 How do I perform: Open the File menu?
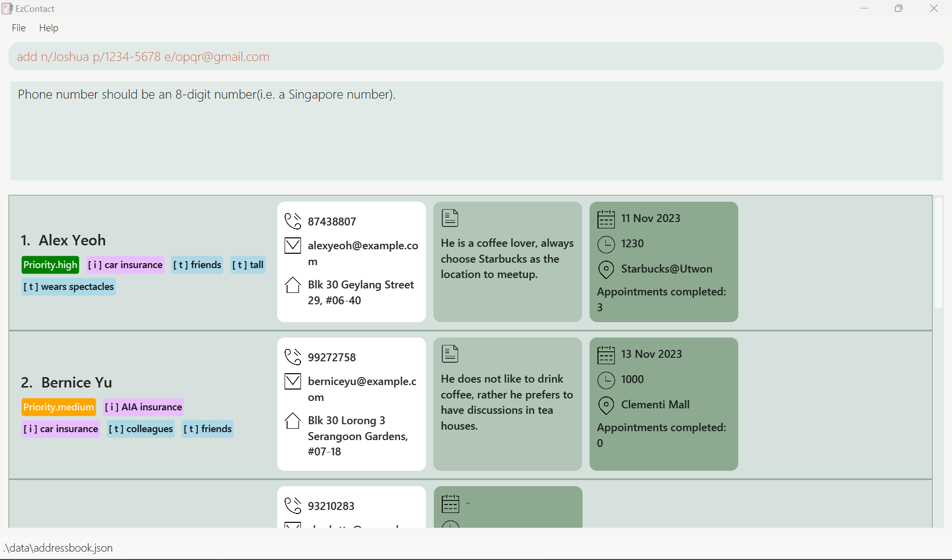tap(18, 28)
